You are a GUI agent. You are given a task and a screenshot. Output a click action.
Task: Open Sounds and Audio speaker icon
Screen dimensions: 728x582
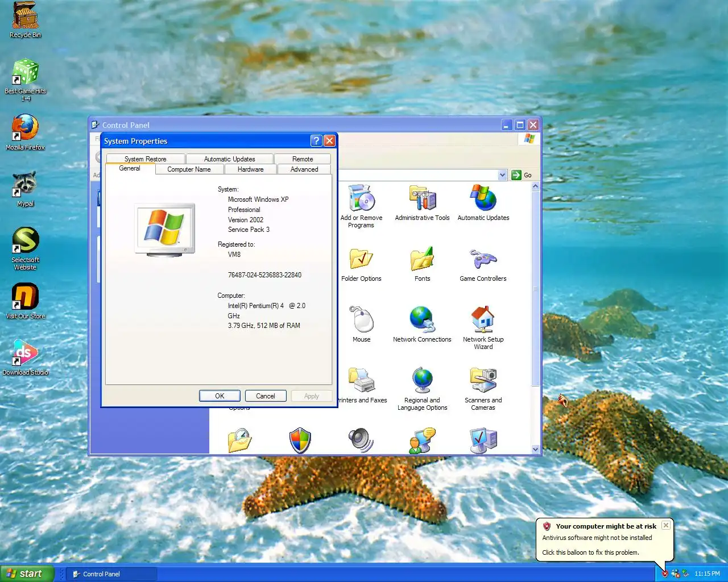coord(361,440)
